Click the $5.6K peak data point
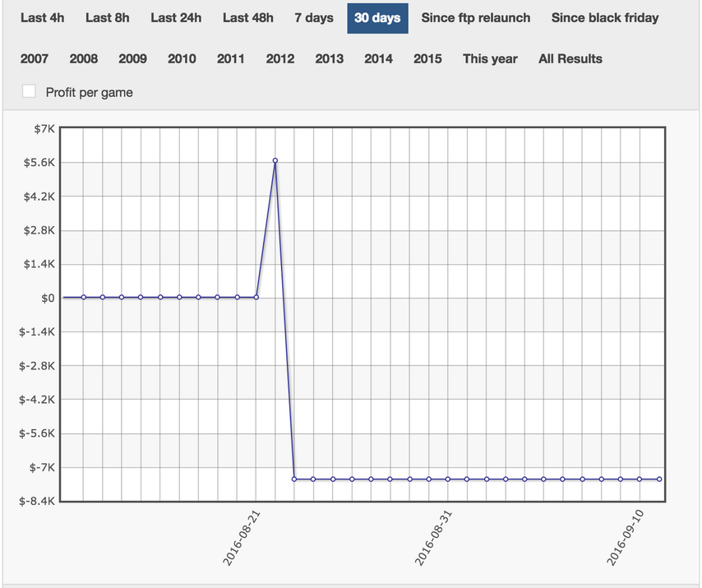The height and width of the screenshot is (588, 702). [275, 160]
